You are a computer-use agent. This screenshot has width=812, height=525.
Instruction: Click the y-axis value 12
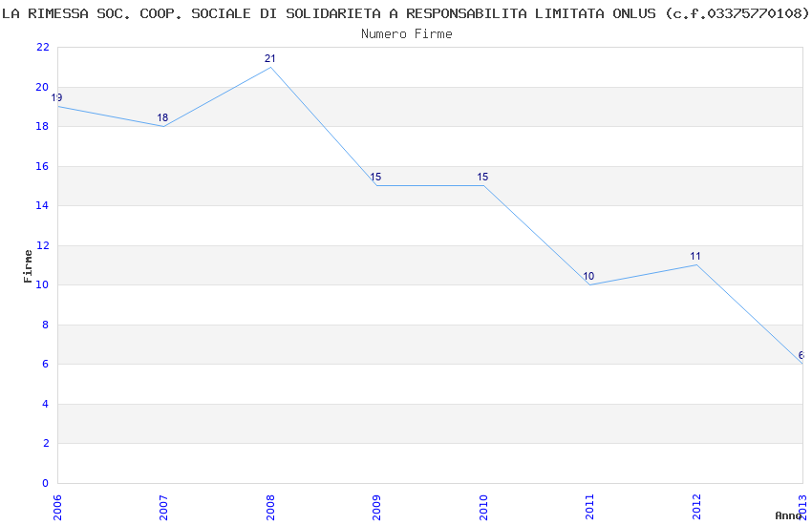pos(42,245)
